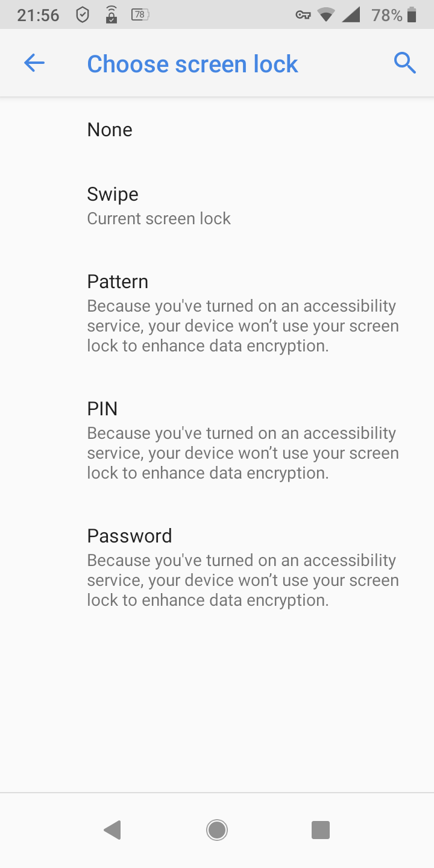This screenshot has width=434, height=868.
Task: Select the Swipe screen lock option
Action: (159, 206)
